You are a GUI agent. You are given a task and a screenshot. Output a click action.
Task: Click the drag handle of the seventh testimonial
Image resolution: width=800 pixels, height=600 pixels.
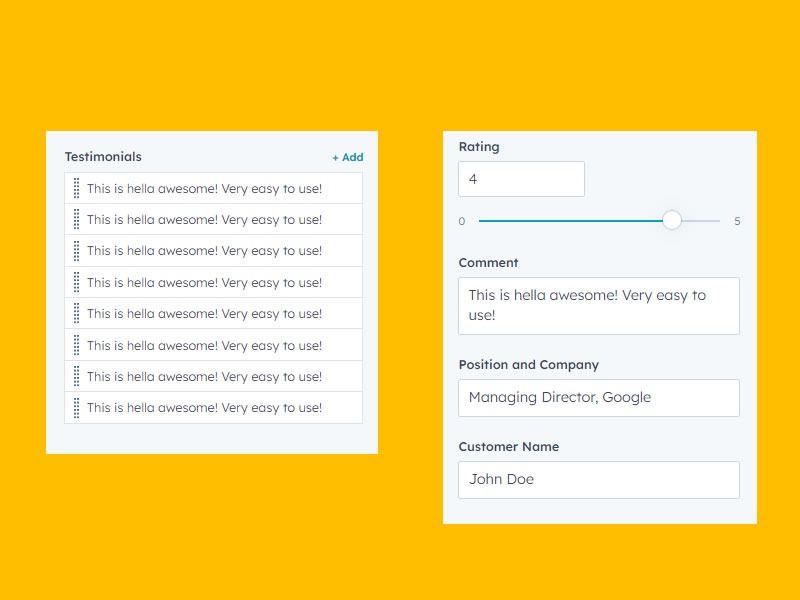[x=76, y=376]
